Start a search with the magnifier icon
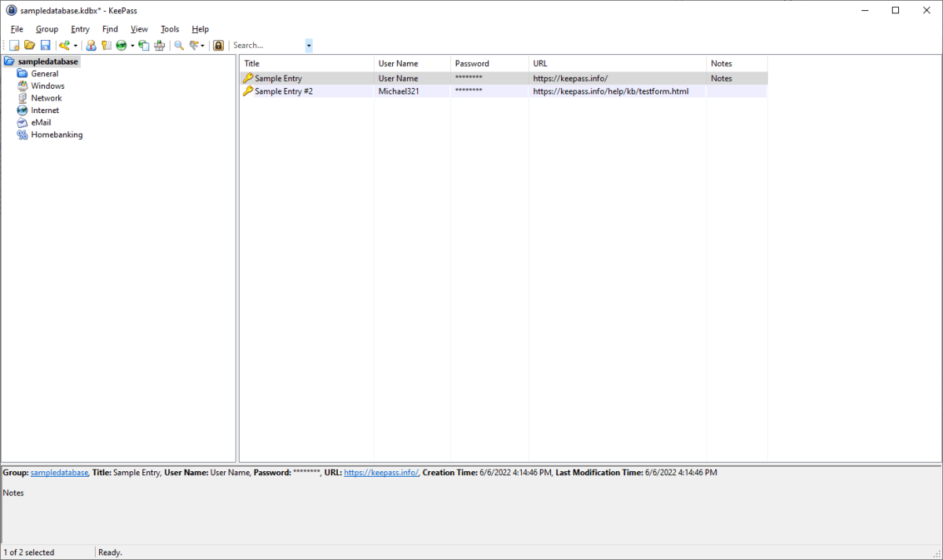This screenshot has height=560, width=943. (178, 45)
